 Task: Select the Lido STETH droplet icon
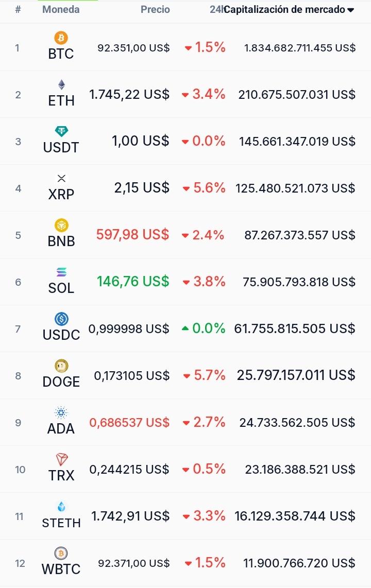(61, 507)
